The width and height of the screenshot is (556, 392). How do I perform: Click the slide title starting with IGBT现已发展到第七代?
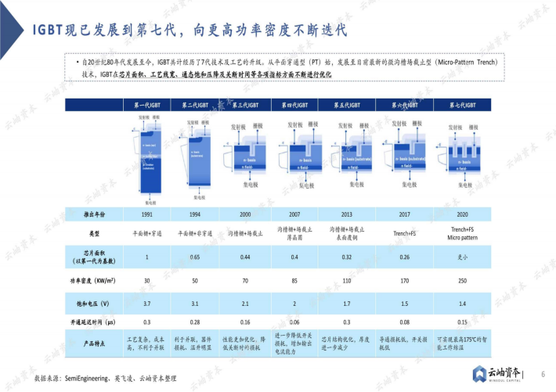[188, 30]
